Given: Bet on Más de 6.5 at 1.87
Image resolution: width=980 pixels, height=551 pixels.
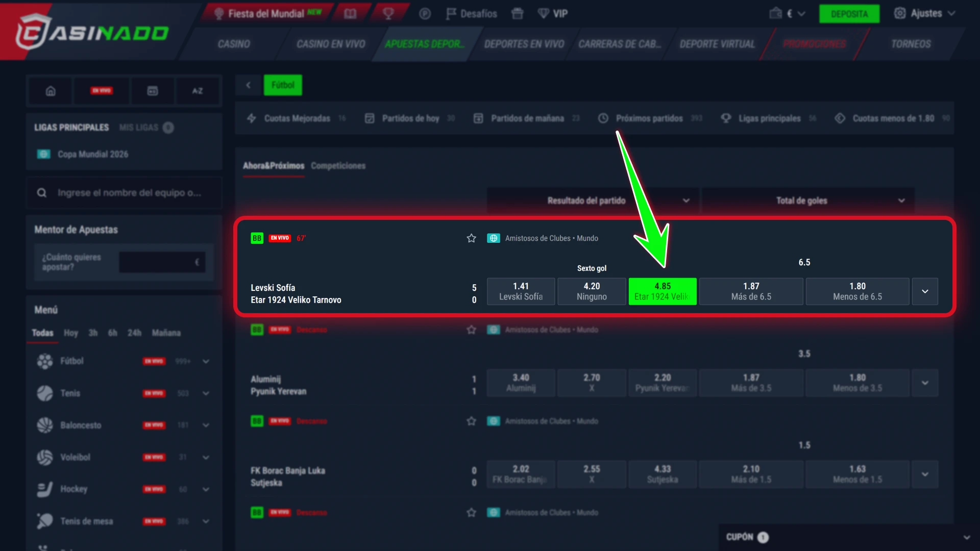Looking at the screenshot, I should (x=751, y=291).
